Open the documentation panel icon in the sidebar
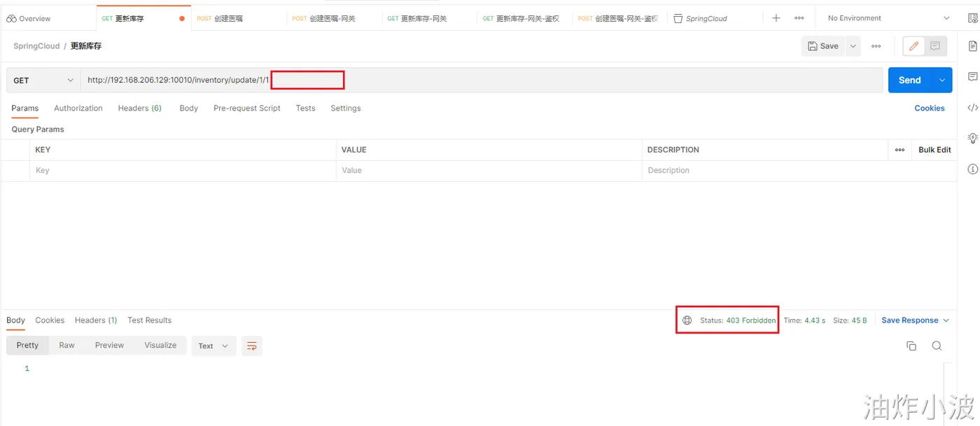 (972, 46)
